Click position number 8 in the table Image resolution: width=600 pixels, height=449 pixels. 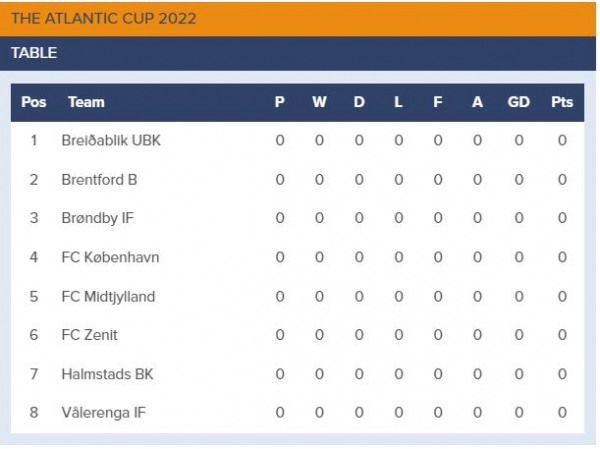34,413
